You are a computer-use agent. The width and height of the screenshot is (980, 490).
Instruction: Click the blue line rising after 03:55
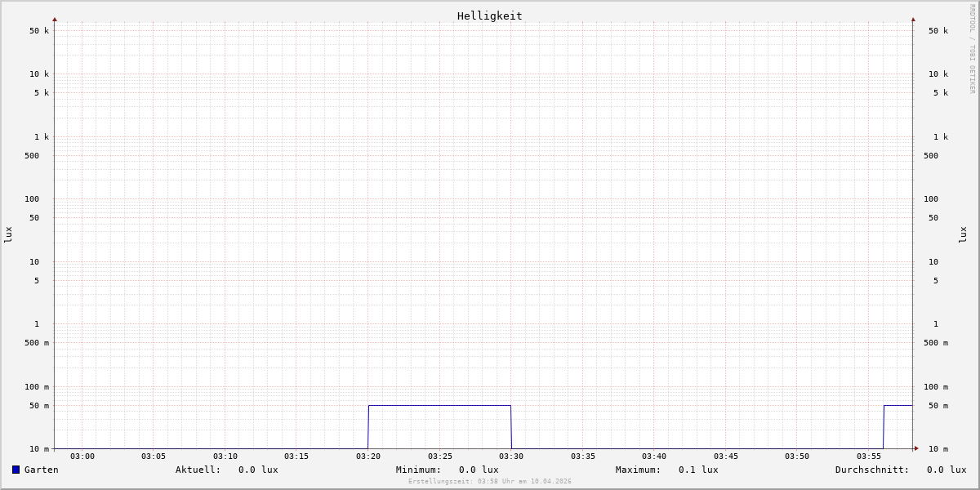tap(884, 426)
